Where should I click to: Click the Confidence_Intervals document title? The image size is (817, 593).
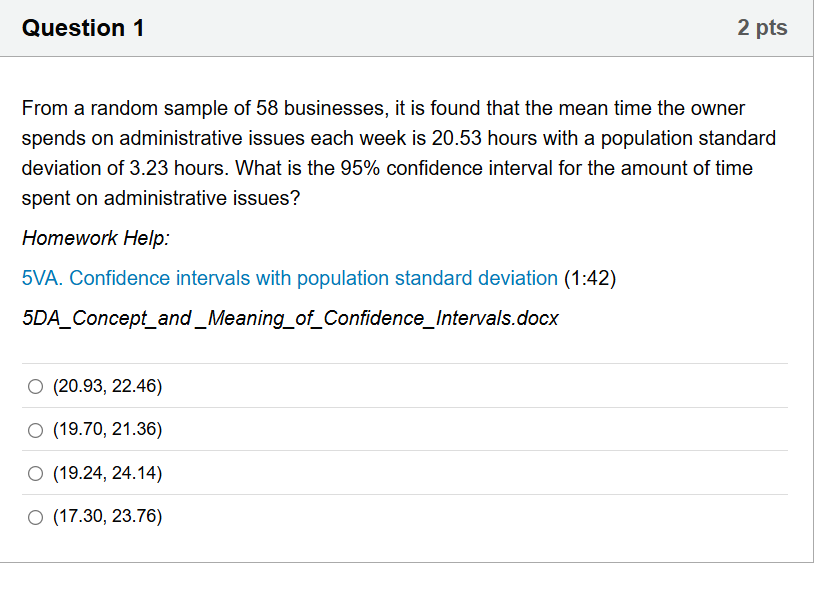tap(289, 318)
